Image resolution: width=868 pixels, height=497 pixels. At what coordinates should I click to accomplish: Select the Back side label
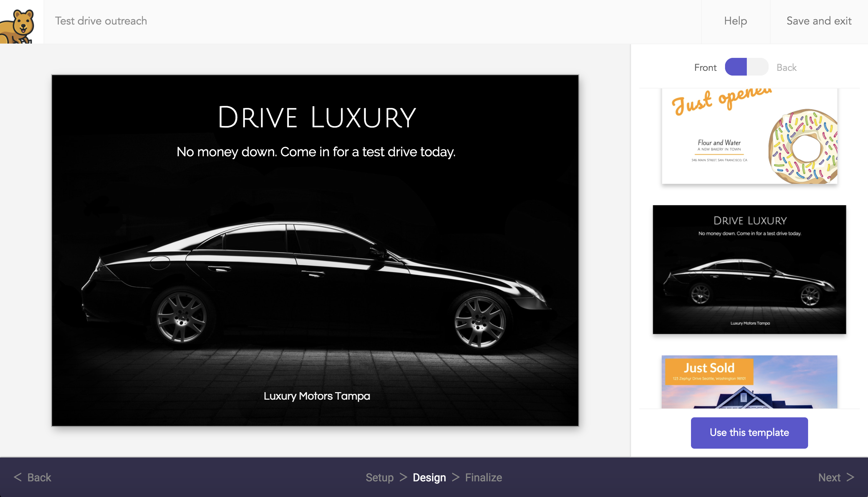[786, 68]
